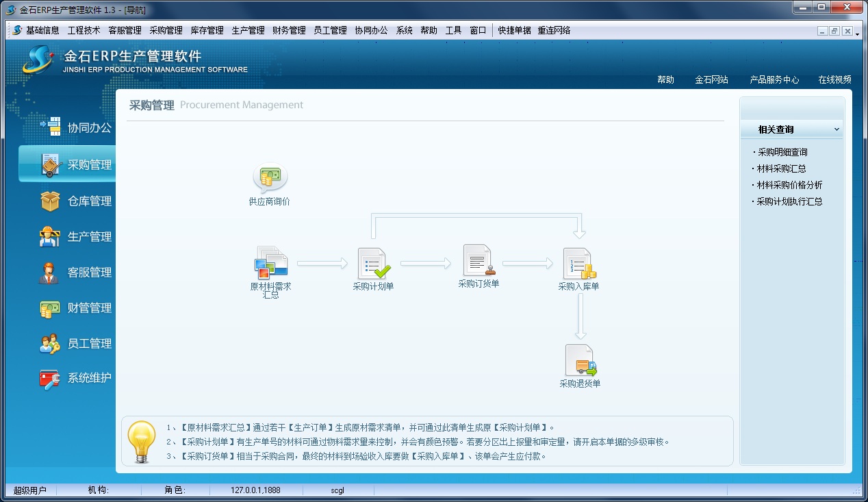
Task: Open the 采购计划单 purchase plan icon
Action: [374, 264]
